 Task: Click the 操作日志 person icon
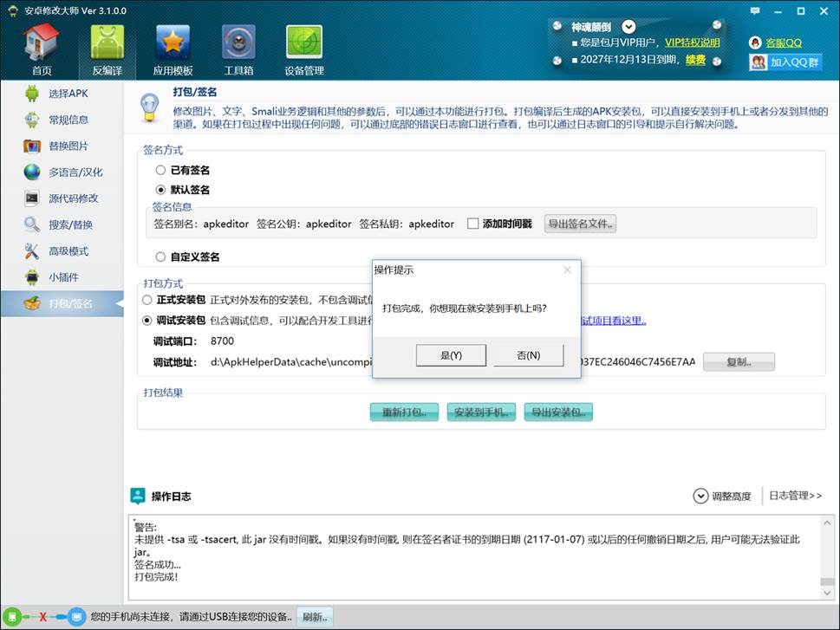[x=138, y=496]
